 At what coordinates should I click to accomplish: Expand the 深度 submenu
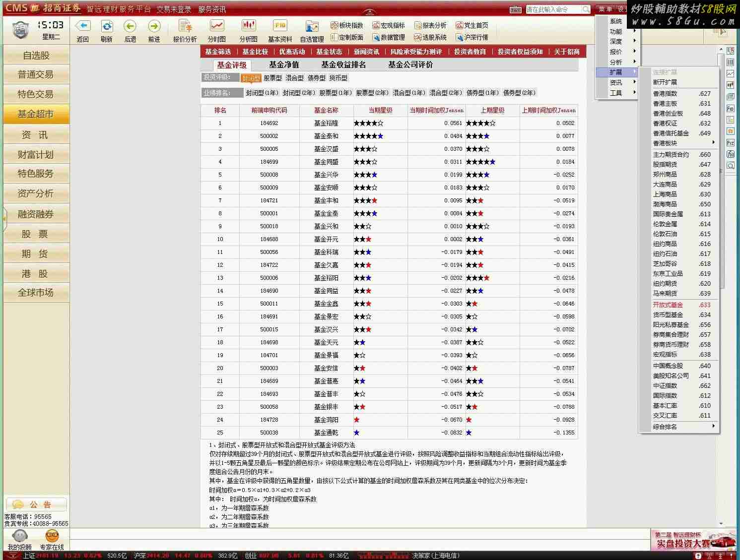click(617, 41)
